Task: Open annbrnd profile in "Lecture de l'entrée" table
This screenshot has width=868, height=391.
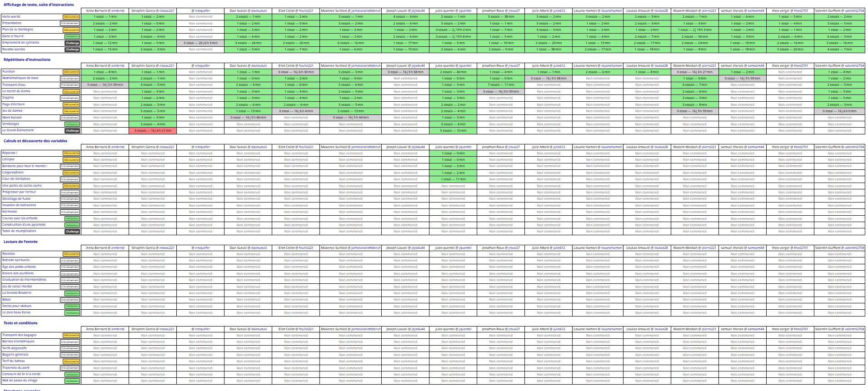Action: pos(118,248)
